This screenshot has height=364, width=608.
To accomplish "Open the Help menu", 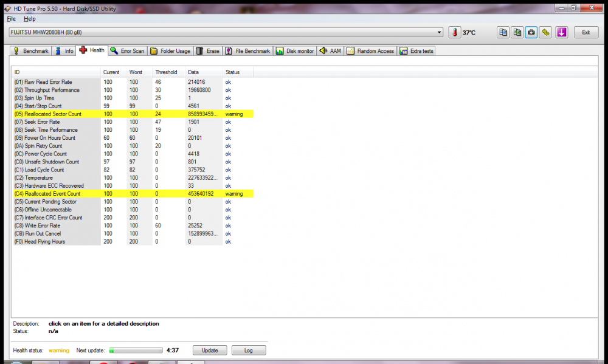I will click(29, 19).
